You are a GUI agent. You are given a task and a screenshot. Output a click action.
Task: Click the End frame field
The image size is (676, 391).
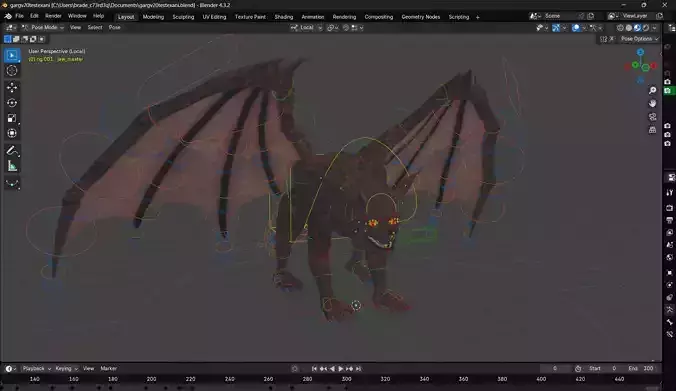642,369
